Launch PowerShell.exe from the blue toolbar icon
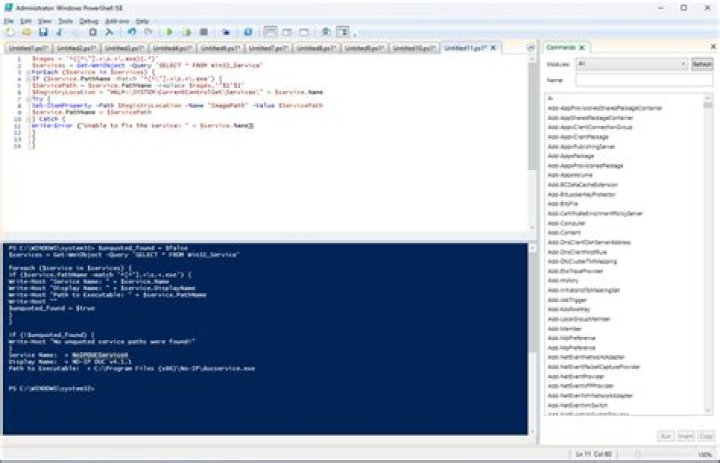This screenshot has height=463, width=720. (248, 32)
